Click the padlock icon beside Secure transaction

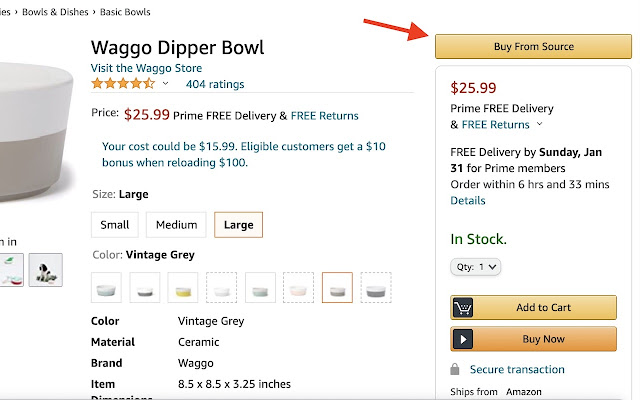click(454, 370)
